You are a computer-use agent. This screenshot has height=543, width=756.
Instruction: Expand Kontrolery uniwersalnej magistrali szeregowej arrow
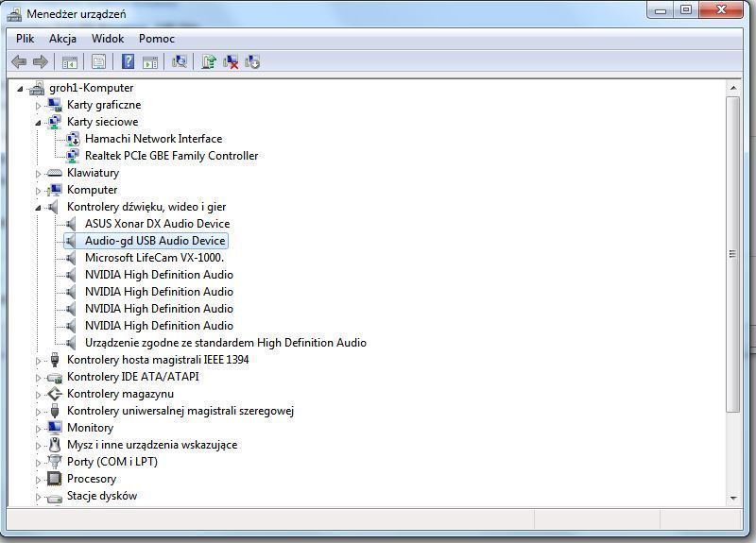pos(38,412)
